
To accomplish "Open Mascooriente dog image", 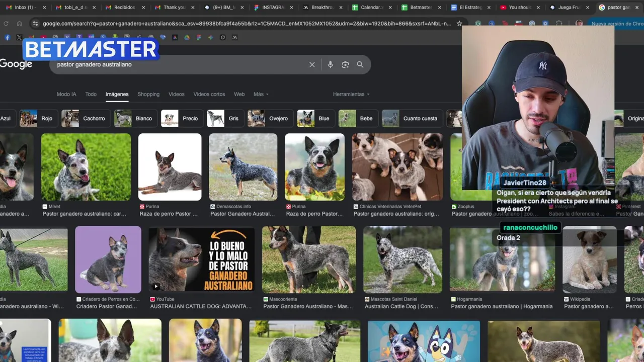I will pos(309,259).
